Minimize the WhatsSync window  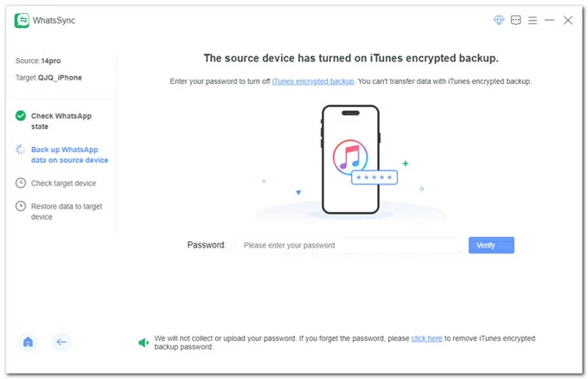[x=549, y=20]
